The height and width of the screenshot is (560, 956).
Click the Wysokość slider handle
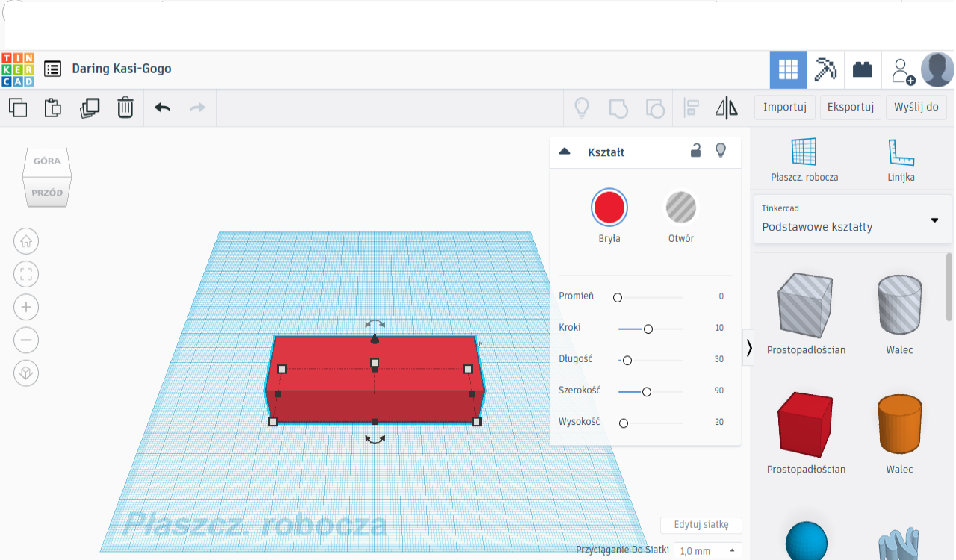624,423
